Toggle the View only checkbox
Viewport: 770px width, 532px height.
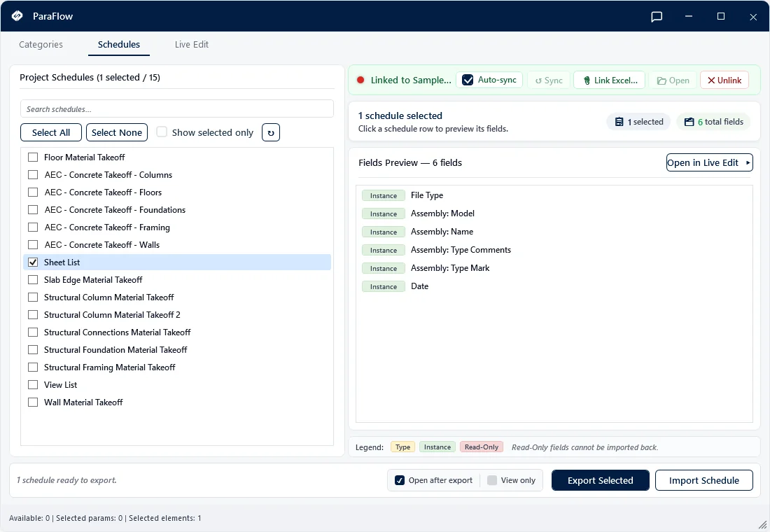(x=491, y=480)
